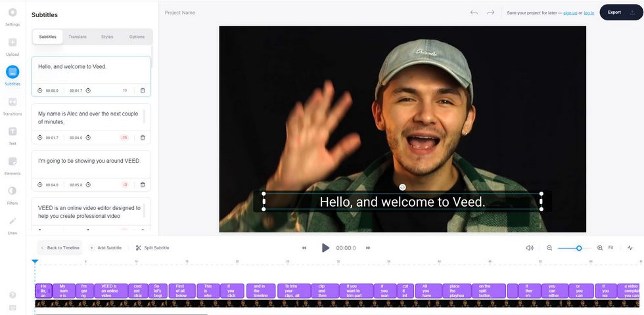This screenshot has width=644, height=315.
Task: Set end time stopwatch for first subtitle
Action: (88, 91)
